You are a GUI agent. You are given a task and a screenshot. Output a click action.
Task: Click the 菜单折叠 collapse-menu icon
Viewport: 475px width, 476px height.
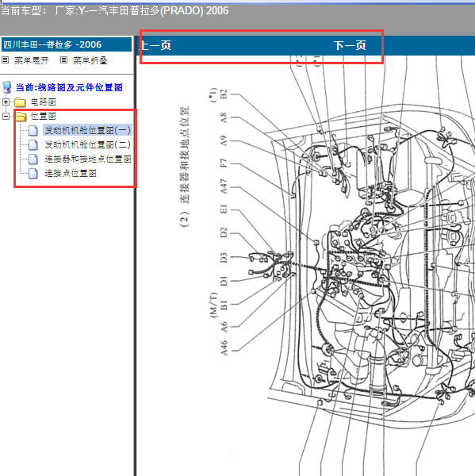coord(63,59)
